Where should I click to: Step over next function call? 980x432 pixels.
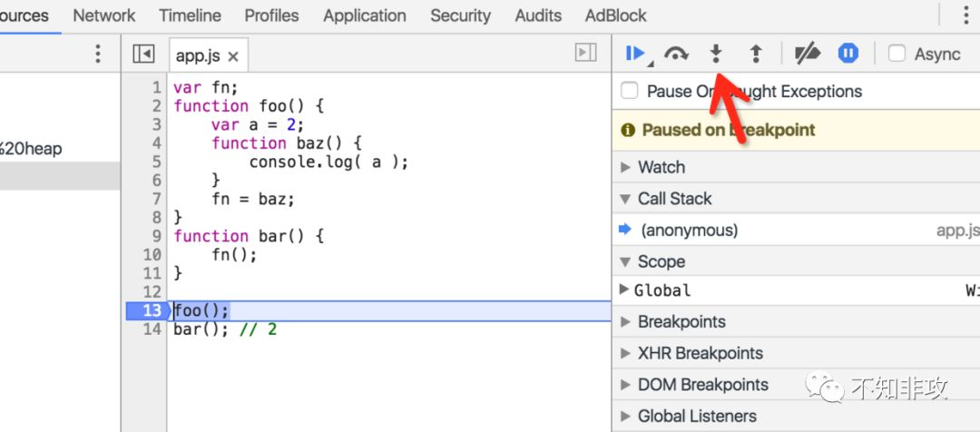(x=676, y=54)
